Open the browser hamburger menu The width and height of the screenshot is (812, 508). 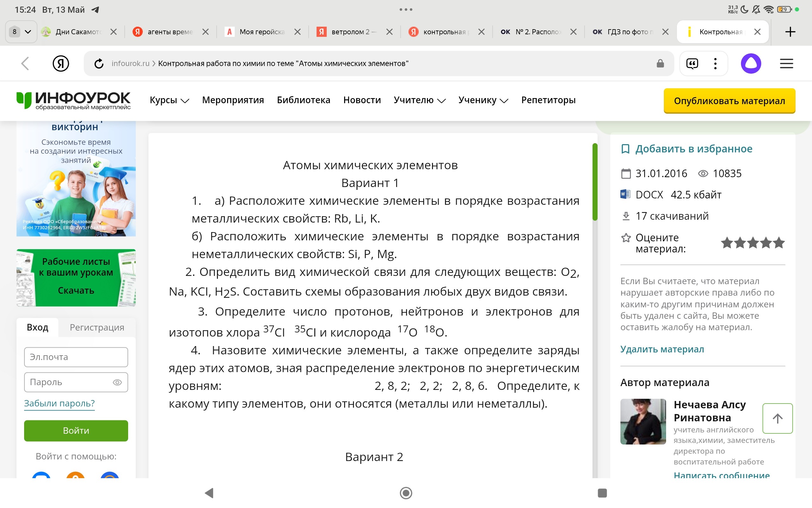[x=786, y=63]
